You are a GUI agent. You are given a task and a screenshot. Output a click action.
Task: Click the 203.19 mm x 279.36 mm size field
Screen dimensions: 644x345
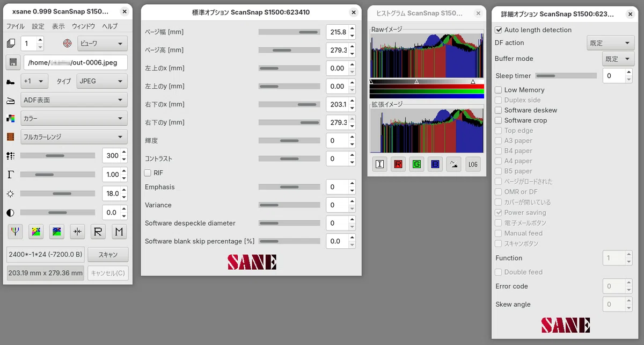(45, 273)
